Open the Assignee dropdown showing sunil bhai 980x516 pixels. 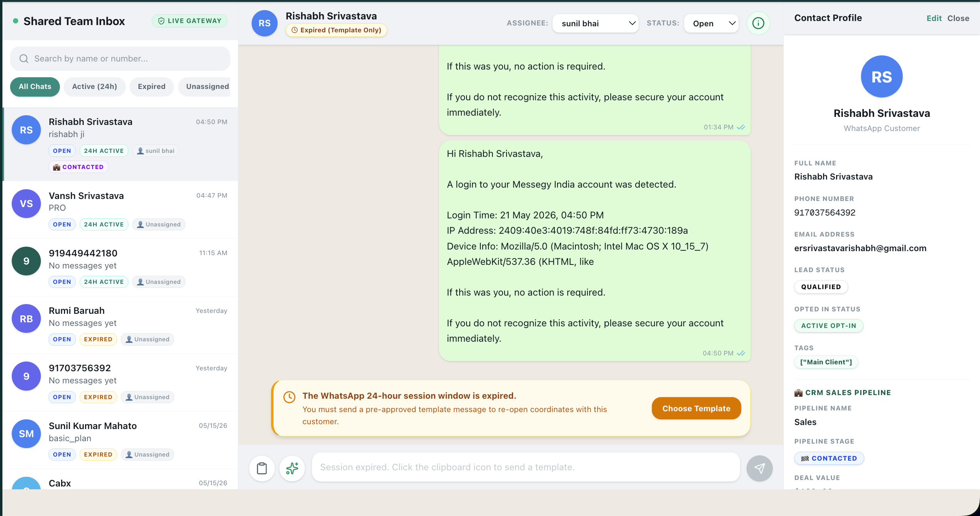[595, 23]
